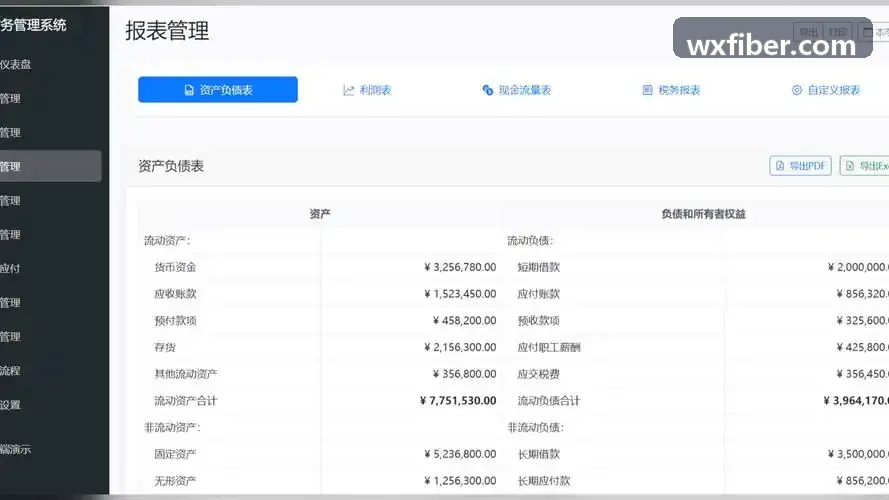Select the 存货 row label
The image size is (889, 500).
pyautogui.click(x=165, y=347)
